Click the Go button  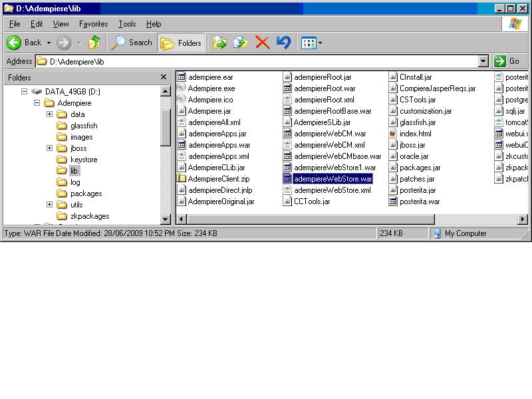(x=508, y=61)
